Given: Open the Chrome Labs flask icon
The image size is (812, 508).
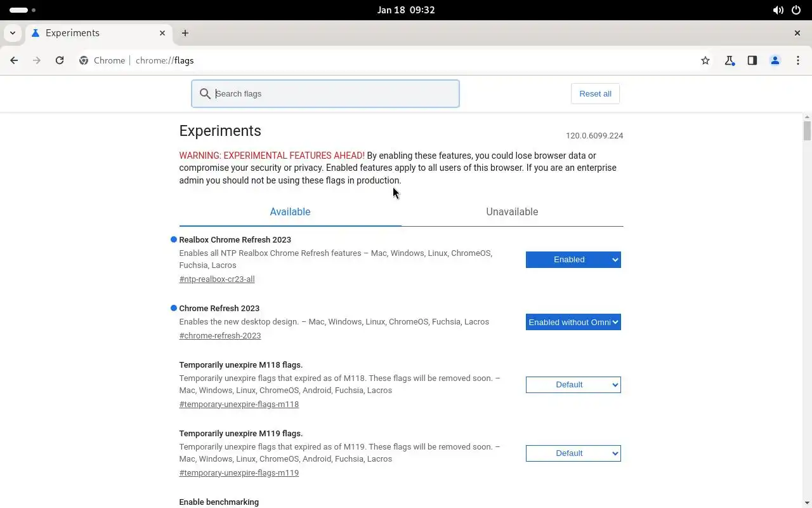Looking at the screenshot, I should [730, 60].
